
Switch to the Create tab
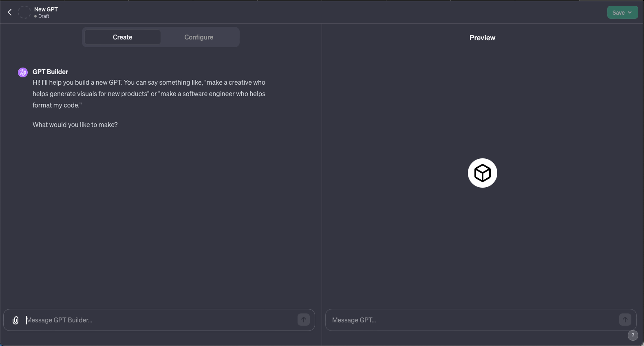pyautogui.click(x=122, y=37)
